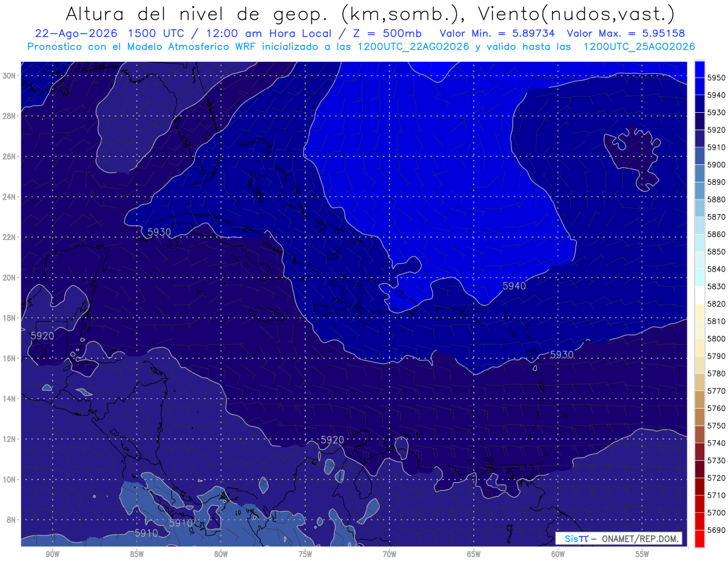Viewport: 728px width, 562px height.
Task: Click the legend value 5820
Action: click(716, 304)
